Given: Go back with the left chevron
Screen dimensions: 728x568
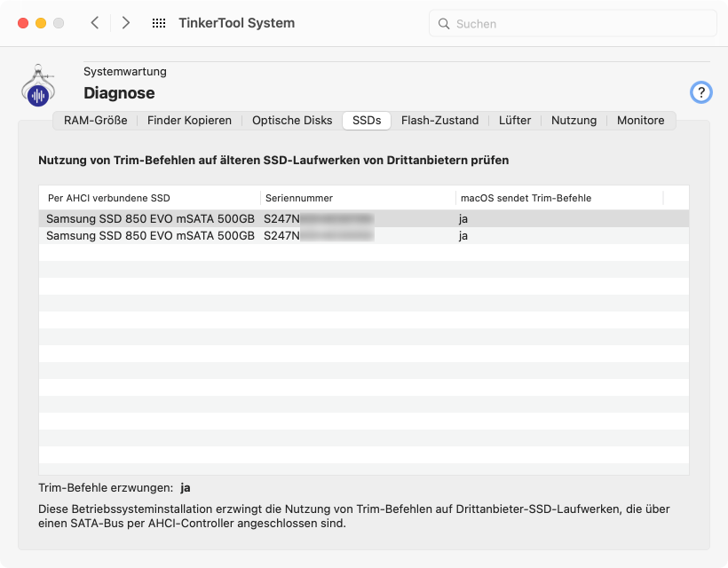Looking at the screenshot, I should tap(95, 23).
